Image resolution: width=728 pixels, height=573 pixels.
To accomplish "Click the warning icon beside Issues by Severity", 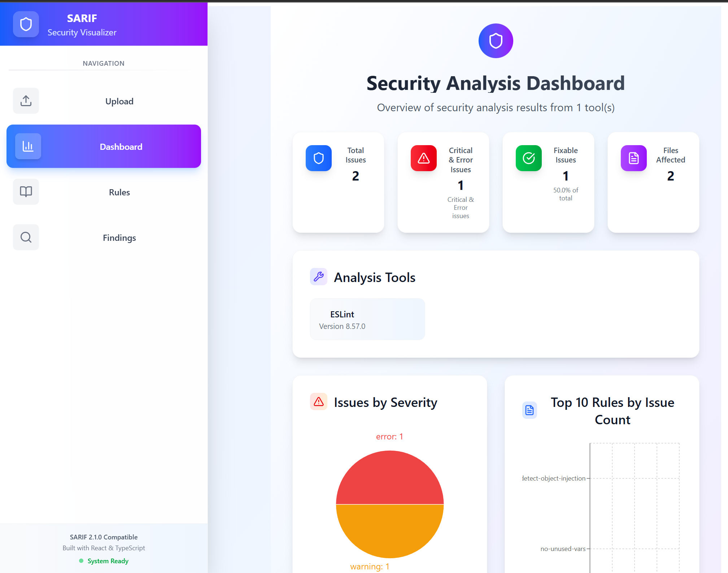I will (x=318, y=401).
